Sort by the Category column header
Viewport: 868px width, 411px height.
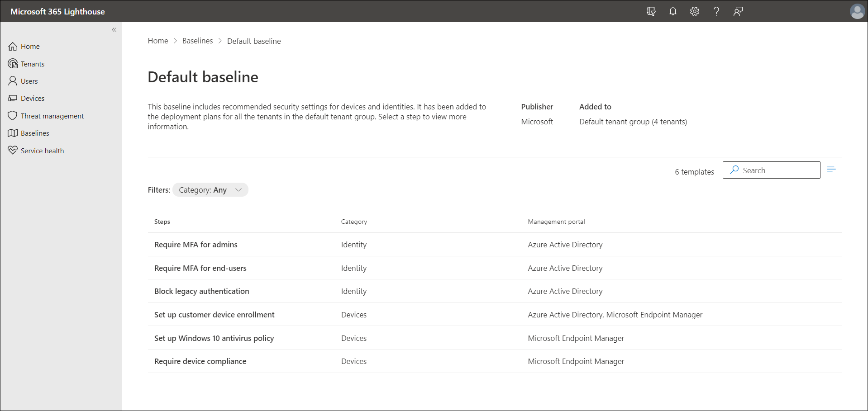pyautogui.click(x=354, y=222)
